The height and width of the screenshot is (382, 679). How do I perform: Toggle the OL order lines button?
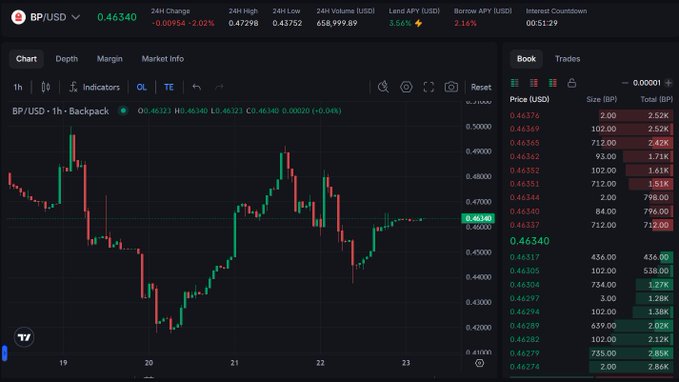coord(142,87)
